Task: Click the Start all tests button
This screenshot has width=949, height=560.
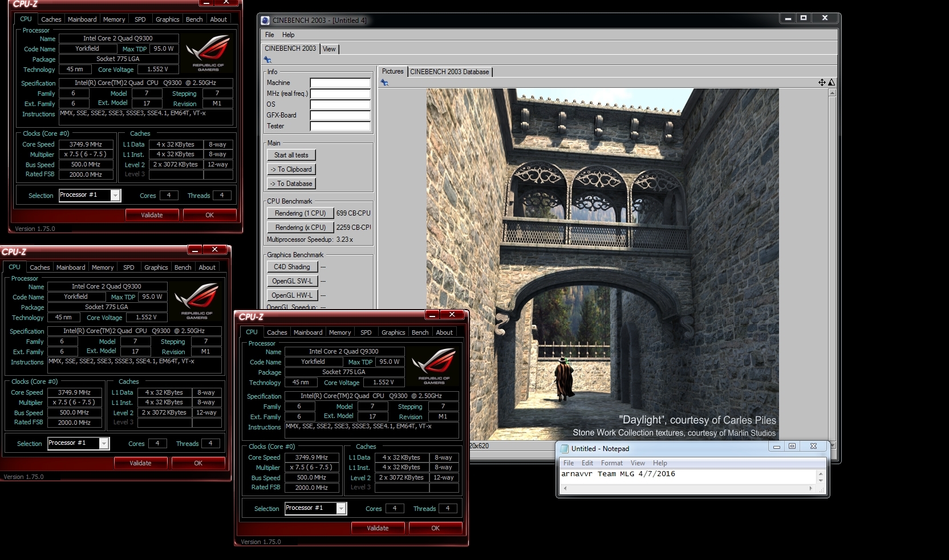Action: (291, 155)
